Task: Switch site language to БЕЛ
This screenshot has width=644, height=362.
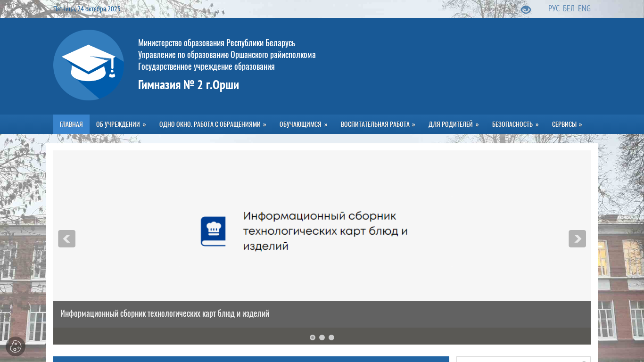Action: 569,8
